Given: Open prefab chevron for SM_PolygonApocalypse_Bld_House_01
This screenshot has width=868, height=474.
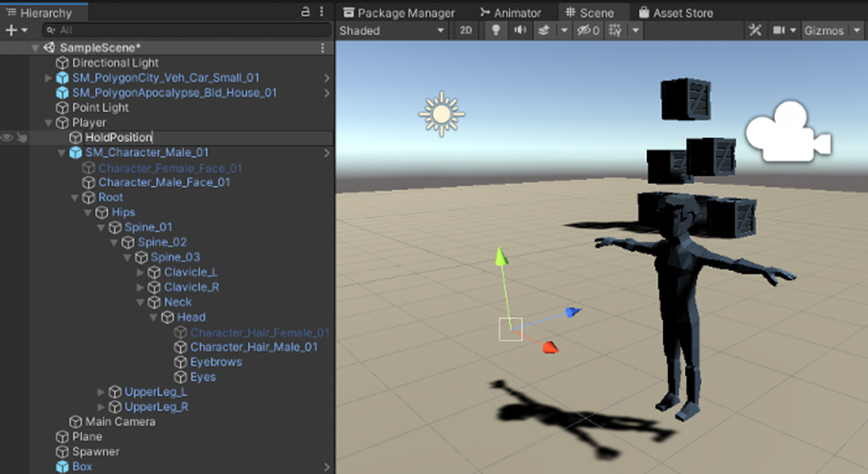Looking at the screenshot, I should coord(326,93).
